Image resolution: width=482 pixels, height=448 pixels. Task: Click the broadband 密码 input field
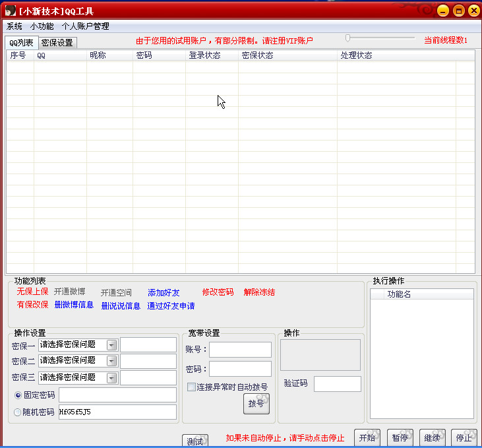241,369
